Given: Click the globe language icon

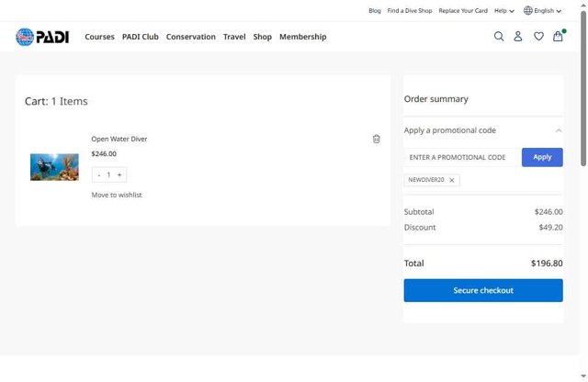Looking at the screenshot, I should [528, 10].
